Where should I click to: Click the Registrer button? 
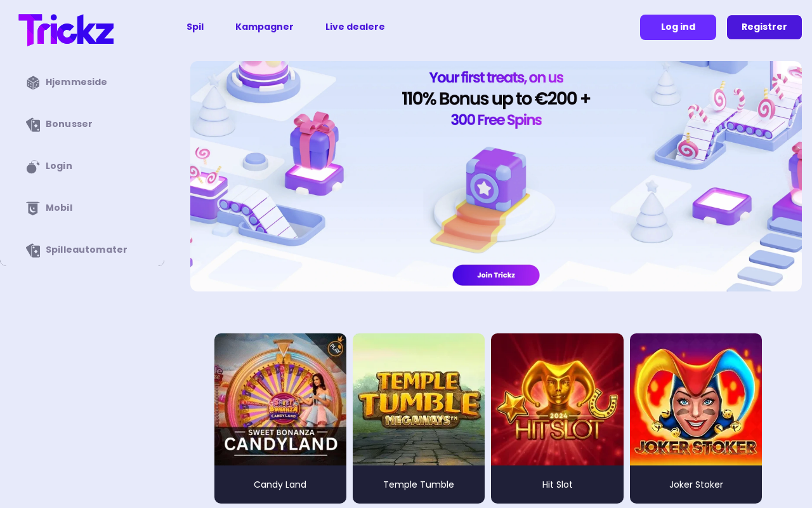pos(764,27)
